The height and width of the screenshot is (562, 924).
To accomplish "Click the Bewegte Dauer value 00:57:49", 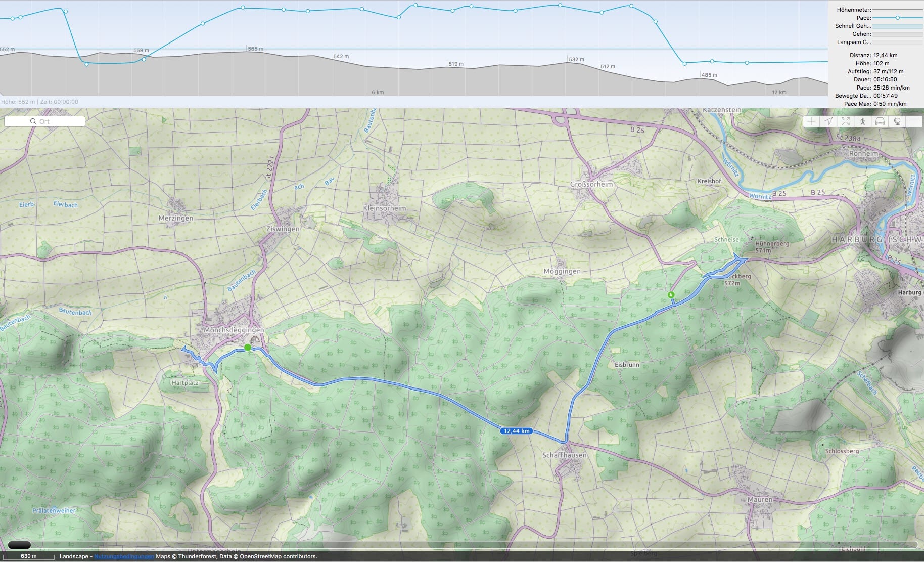I will pyautogui.click(x=886, y=96).
